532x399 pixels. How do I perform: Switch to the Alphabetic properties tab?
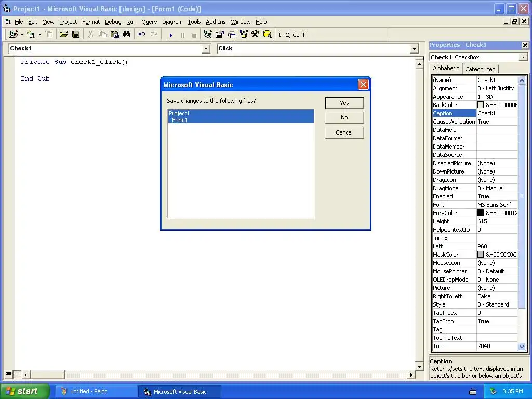click(446, 68)
